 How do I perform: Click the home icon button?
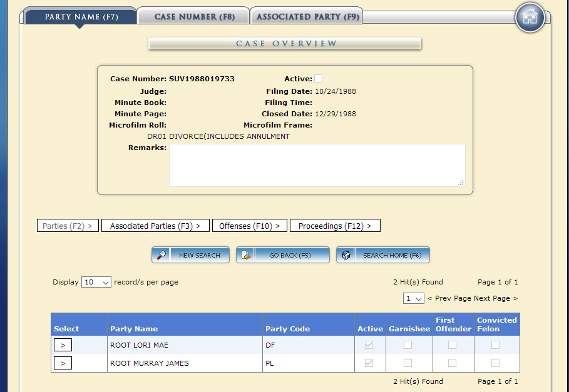[530, 18]
